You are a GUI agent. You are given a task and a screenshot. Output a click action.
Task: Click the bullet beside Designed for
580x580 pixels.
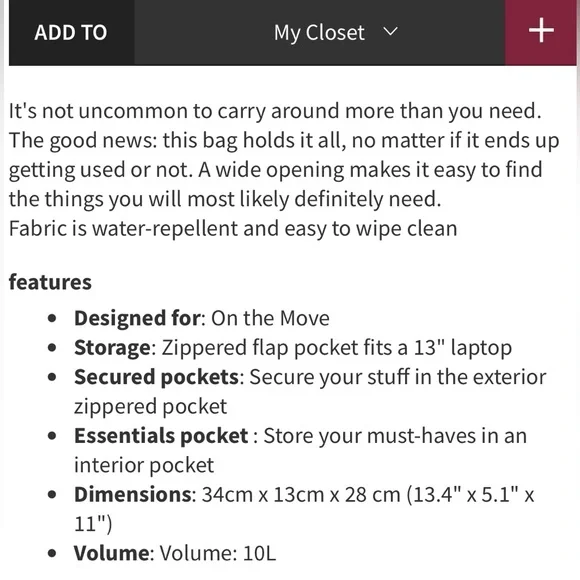pos(52,318)
